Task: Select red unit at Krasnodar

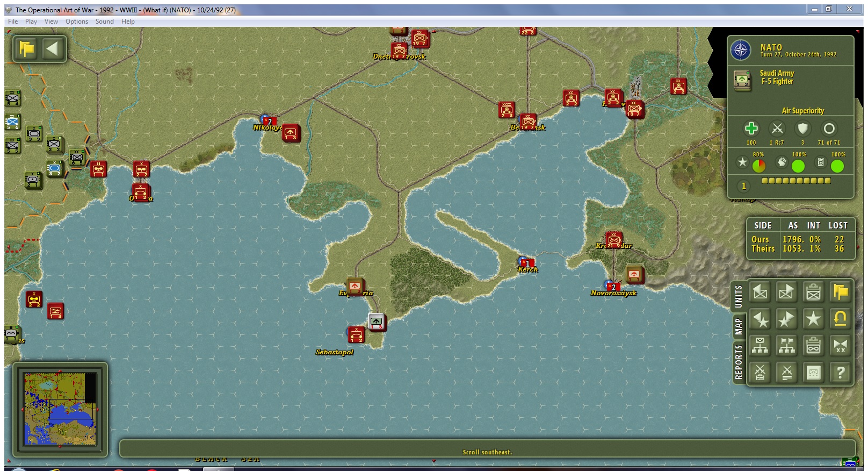Action: click(613, 240)
